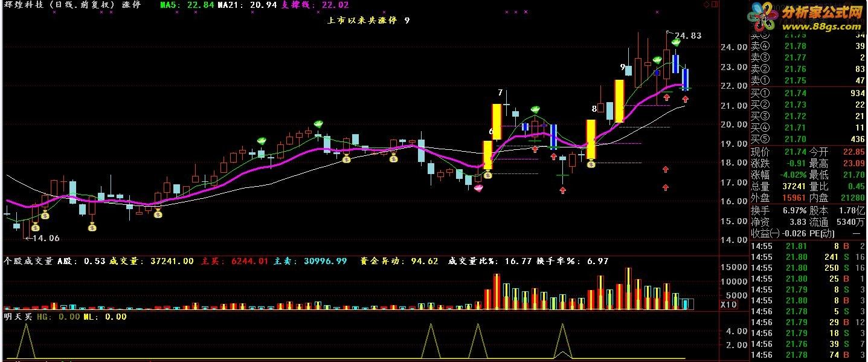Viewport: 868px width, 362px height.
Task: Click green diamond marker beside 24.83 high
Action: coord(676,42)
